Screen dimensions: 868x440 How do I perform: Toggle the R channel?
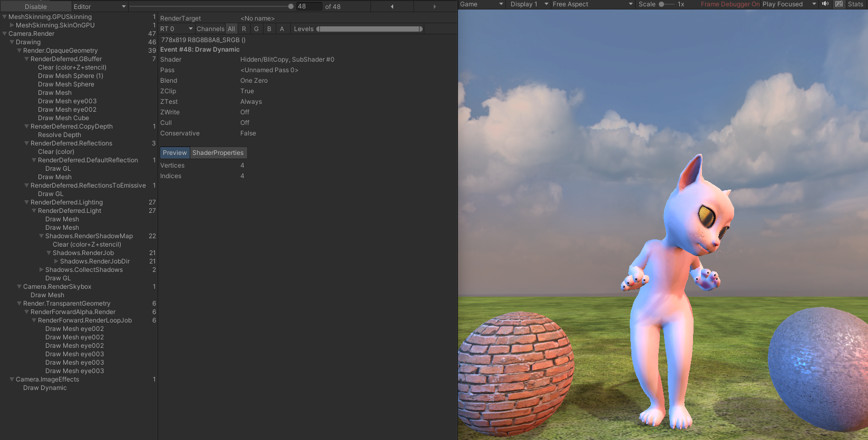coord(244,29)
